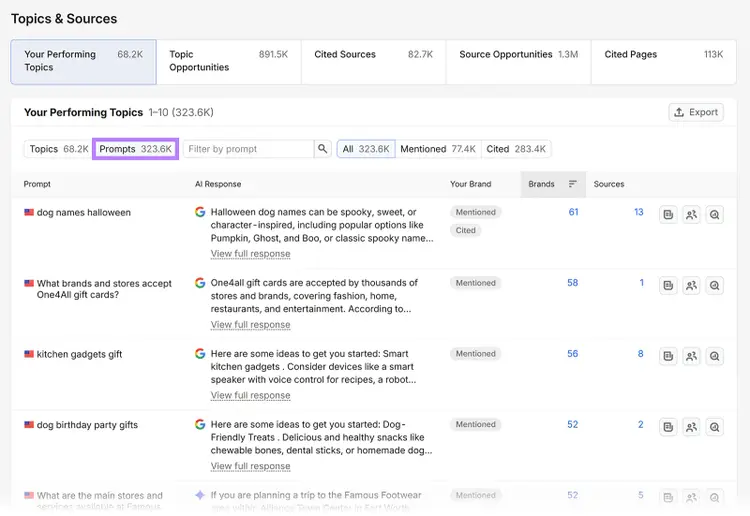Click Google icon in dog names halloween response
This screenshot has height=516, width=750.
click(x=200, y=212)
